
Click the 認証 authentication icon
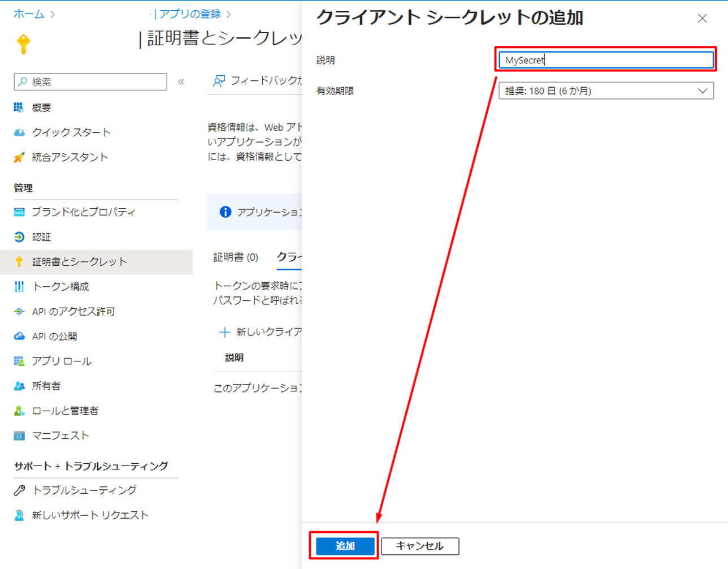(19, 237)
